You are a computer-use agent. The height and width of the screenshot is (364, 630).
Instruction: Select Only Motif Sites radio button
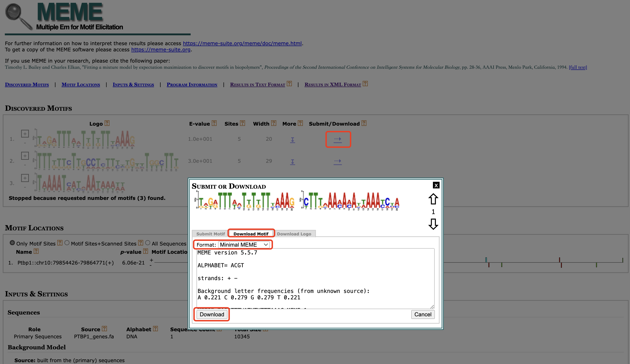(x=12, y=243)
